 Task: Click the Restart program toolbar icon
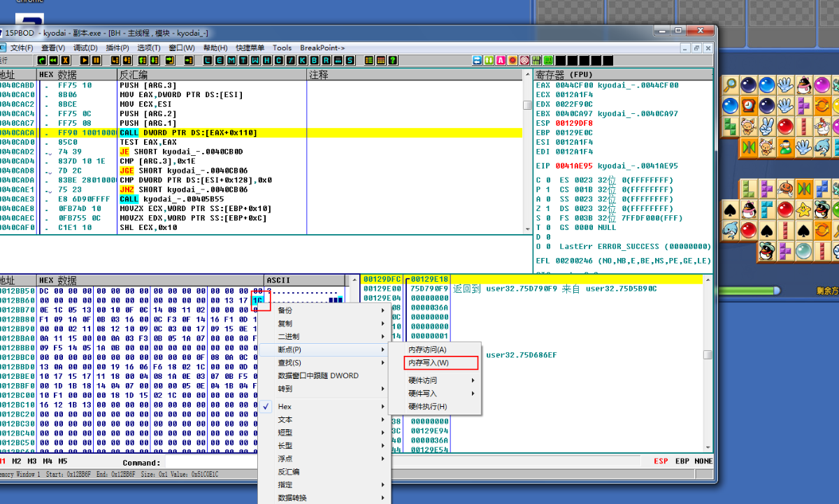click(x=54, y=60)
